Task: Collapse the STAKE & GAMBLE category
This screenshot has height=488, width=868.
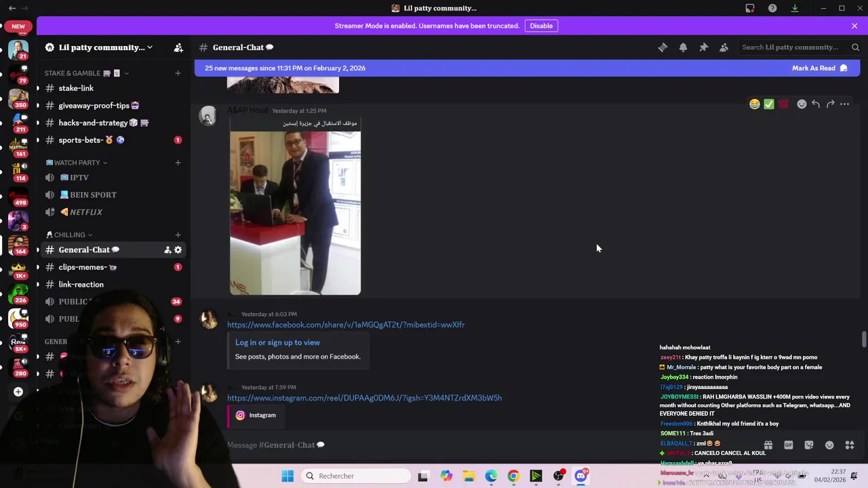Action: (87, 73)
